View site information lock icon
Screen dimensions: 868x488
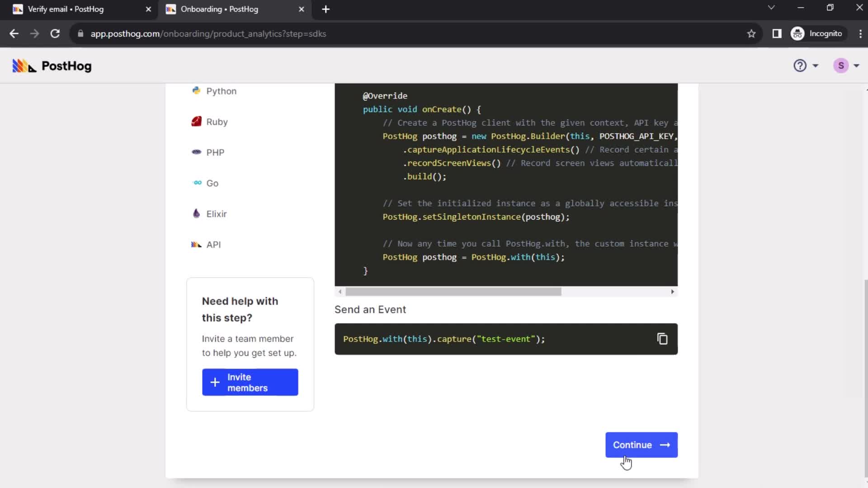[x=80, y=33]
